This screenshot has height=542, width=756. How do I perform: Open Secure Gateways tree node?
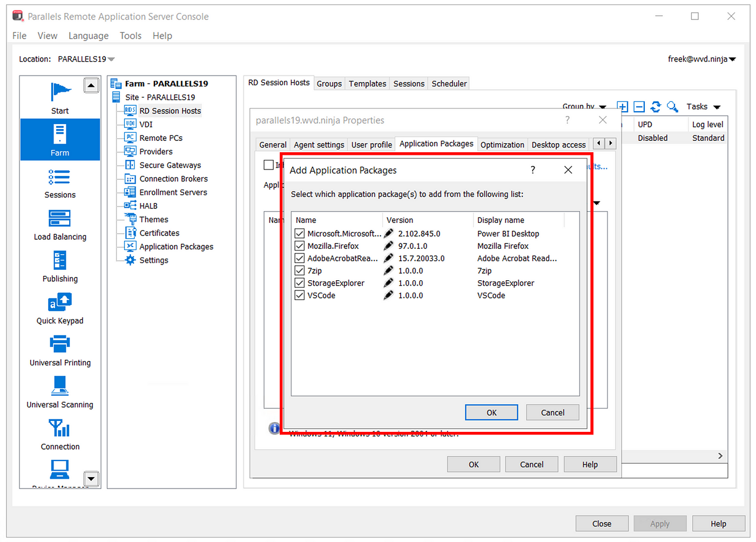coord(170,165)
